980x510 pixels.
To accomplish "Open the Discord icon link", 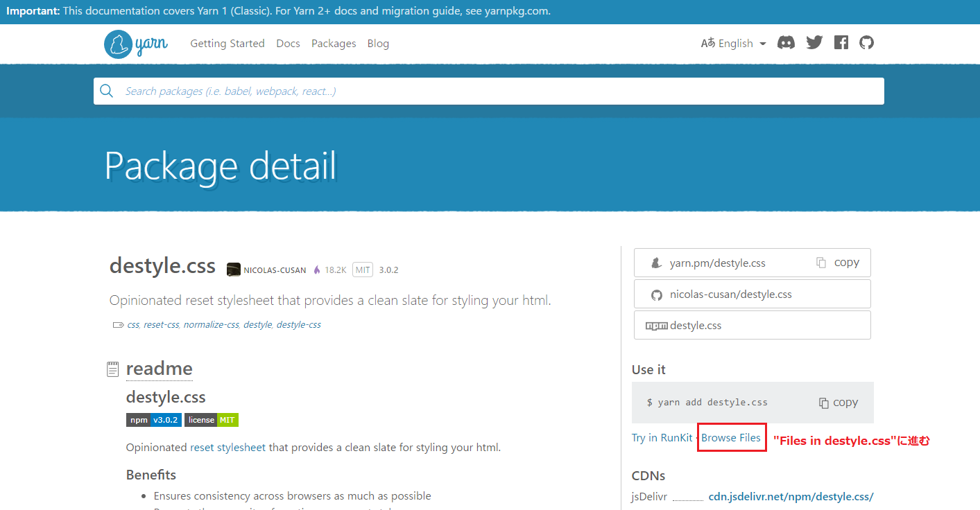I will (786, 43).
